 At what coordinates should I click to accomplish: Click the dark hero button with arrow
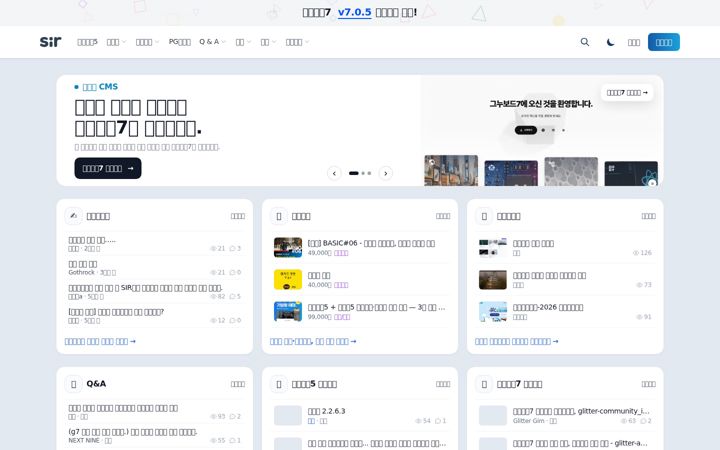pyautogui.click(x=108, y=169)
